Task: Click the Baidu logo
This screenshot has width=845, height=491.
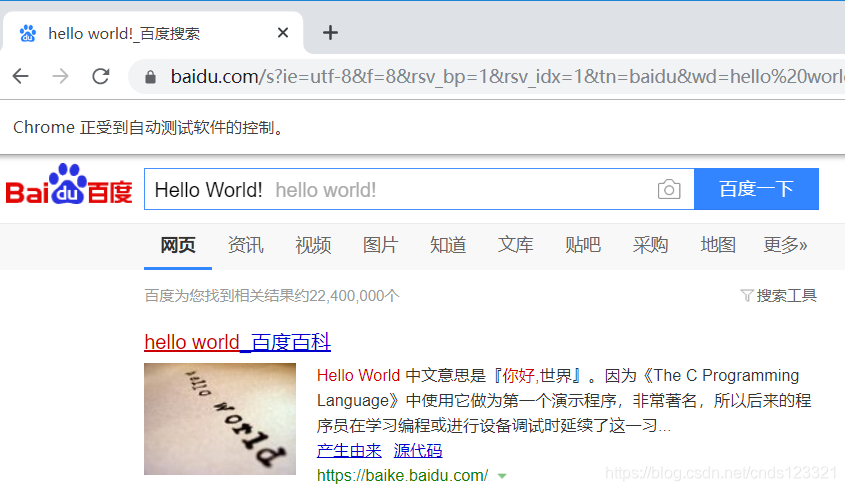Action: pyautogui.click(x=68, y=185)
